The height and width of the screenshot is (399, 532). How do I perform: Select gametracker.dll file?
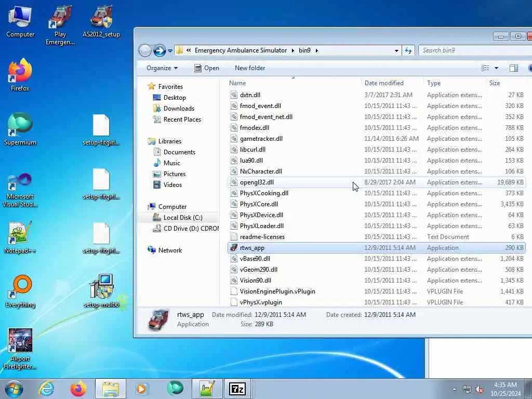377,138
